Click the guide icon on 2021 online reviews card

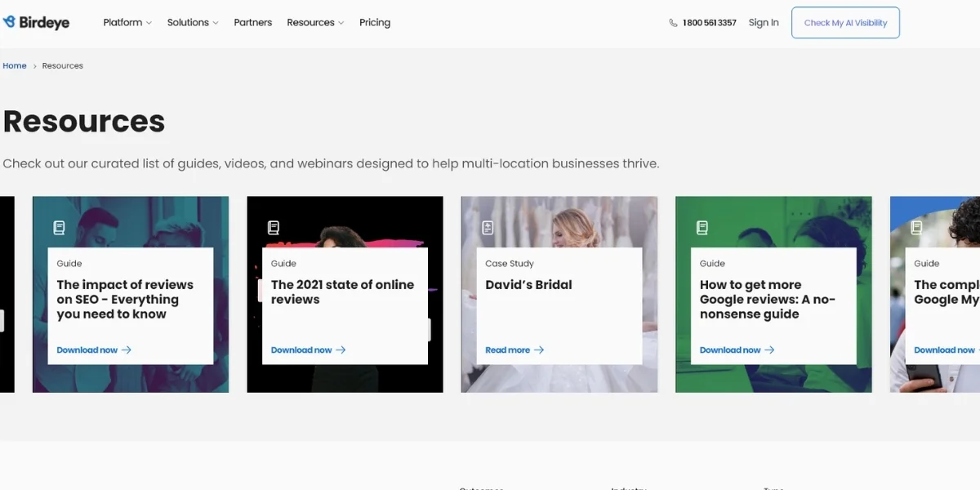point(274,228)
